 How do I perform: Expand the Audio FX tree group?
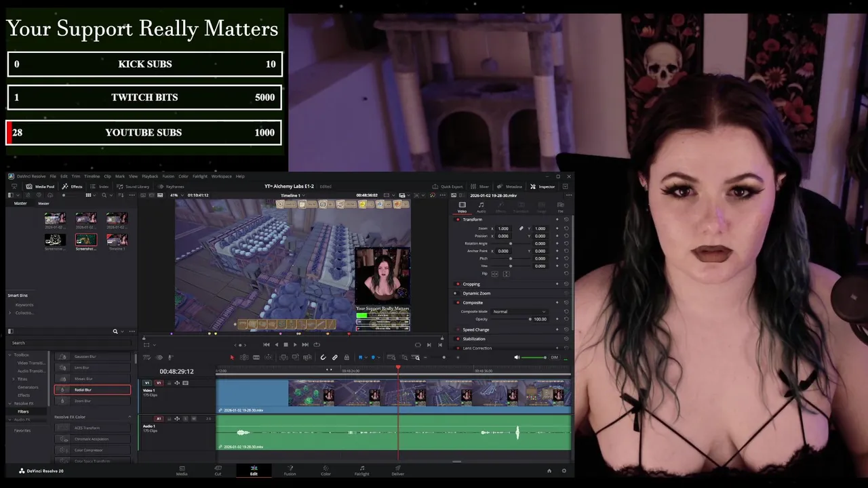point(10,420)
